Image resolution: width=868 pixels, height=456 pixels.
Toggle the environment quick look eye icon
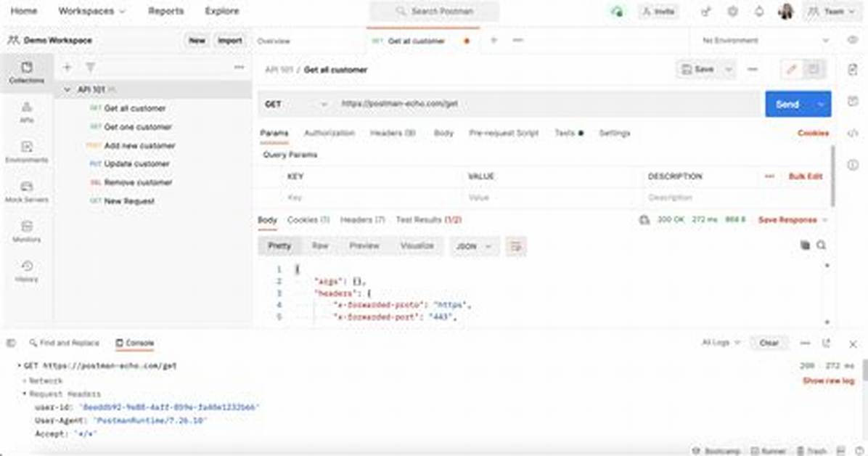point(853,41)
